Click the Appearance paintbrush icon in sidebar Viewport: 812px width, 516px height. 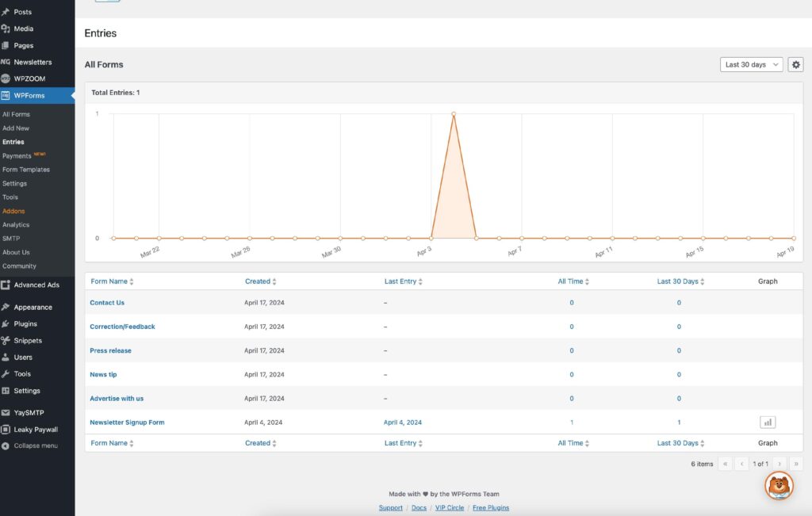[6, 308]
